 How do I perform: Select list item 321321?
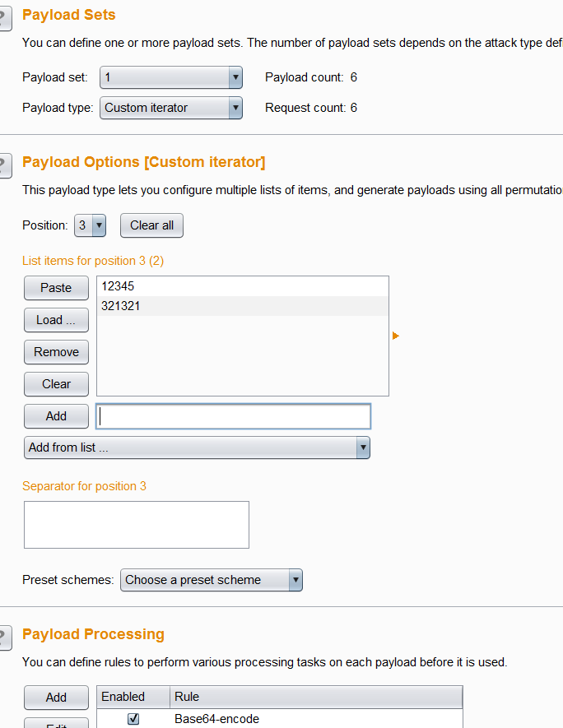coord(243,306)
